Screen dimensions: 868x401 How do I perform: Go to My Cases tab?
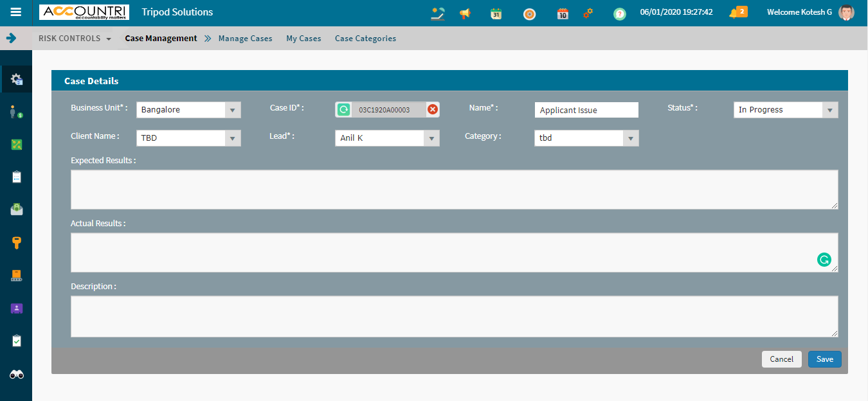point(303,39)
